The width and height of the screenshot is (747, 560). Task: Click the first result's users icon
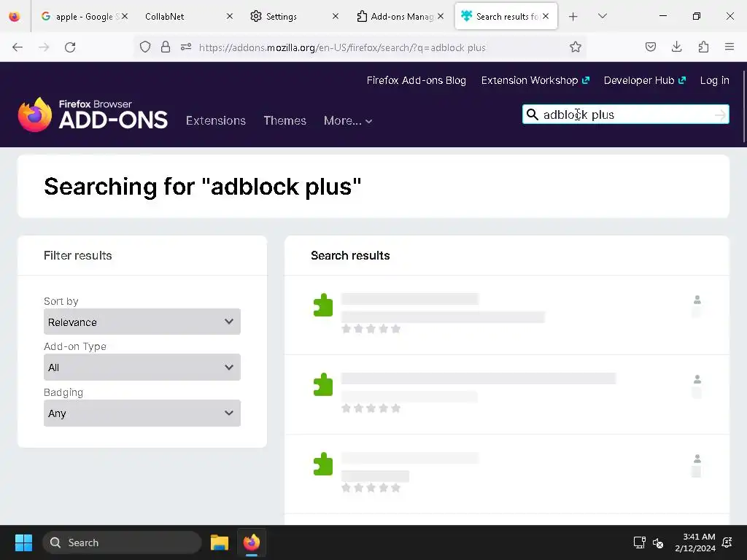(x=697, y=300)
